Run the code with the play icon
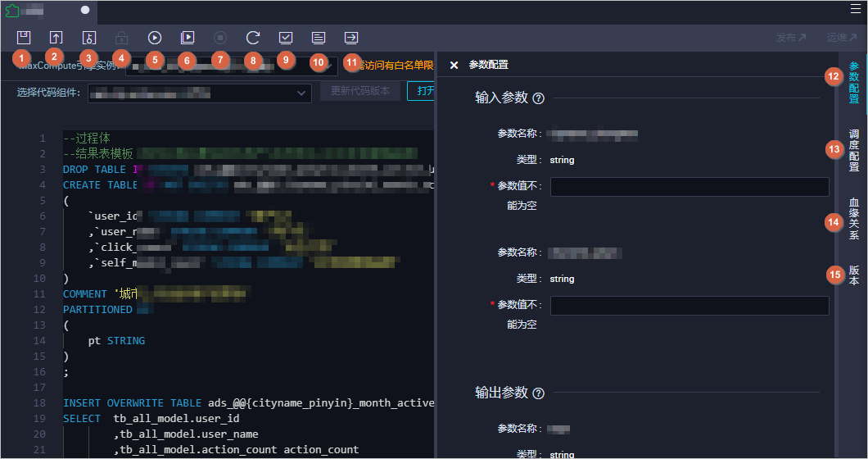The image size is (868, 459). [x=155, y=37]
